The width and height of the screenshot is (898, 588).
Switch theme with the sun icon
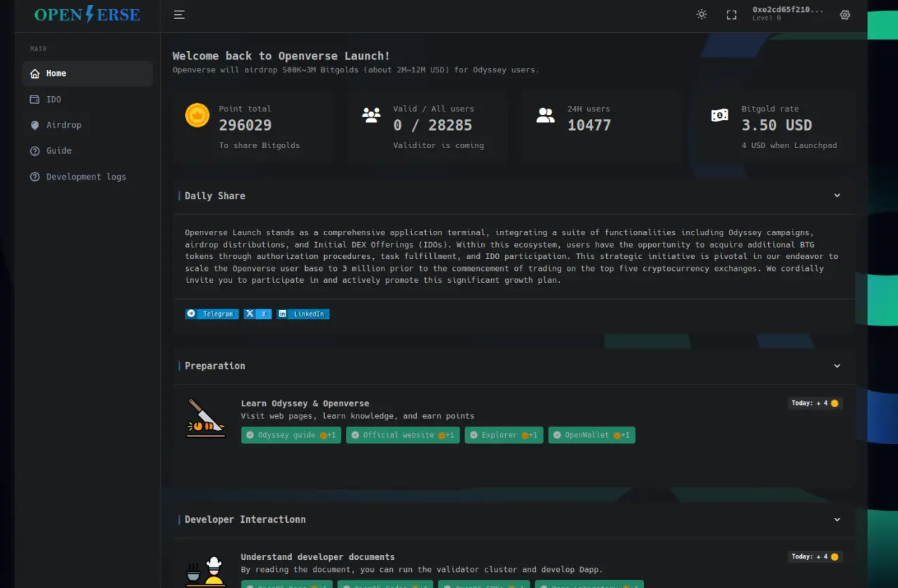(702, 15)
